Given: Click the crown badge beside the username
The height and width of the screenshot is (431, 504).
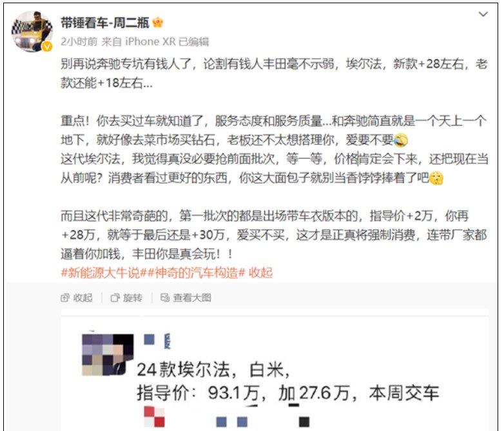Looking at the screenshot, I should click(x=158, y=23).
